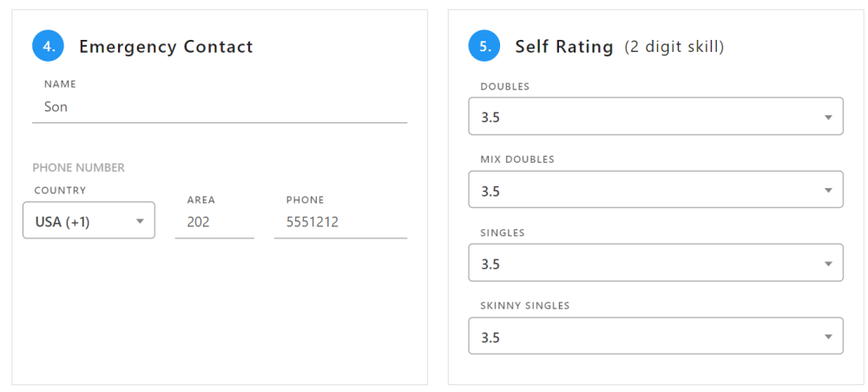Click the Skinny Singles dropdown arrow icon
This screenshot has height=392, width=868.
[828, 336]
